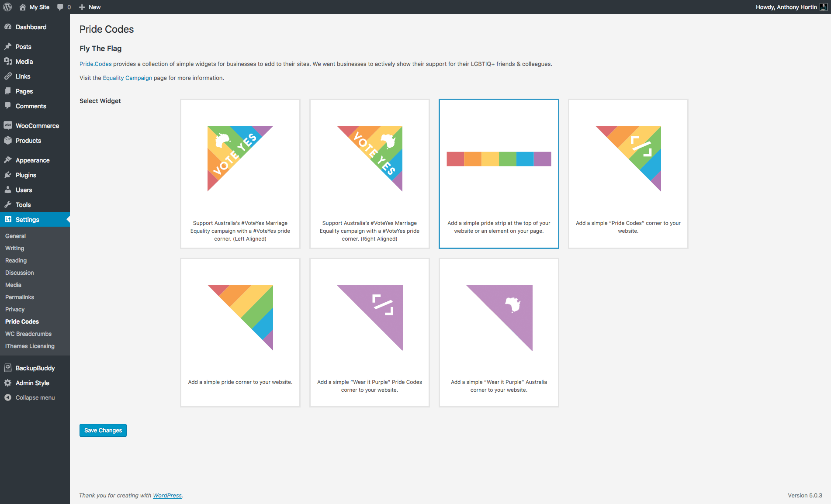Click the WordPress logo icon in admin bar
Viewport: 831px width, 504px height.
pyautogui.click(x=7, y=7)
